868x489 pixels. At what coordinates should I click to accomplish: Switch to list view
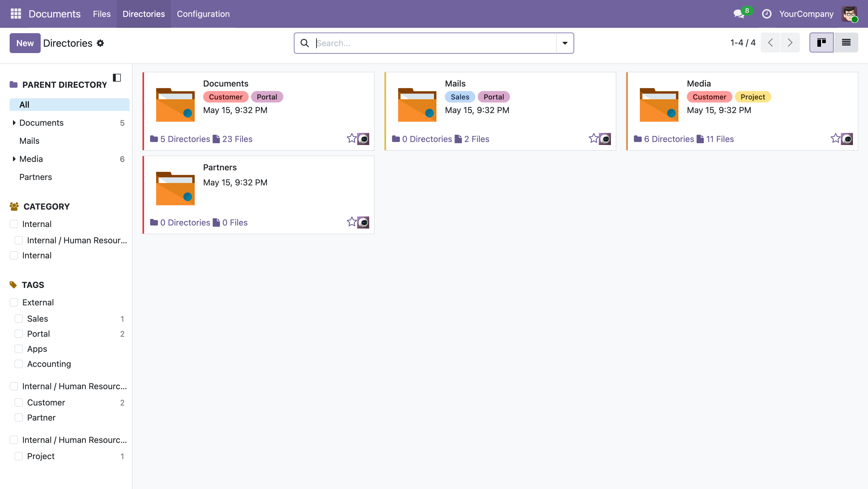pos(846,43)
